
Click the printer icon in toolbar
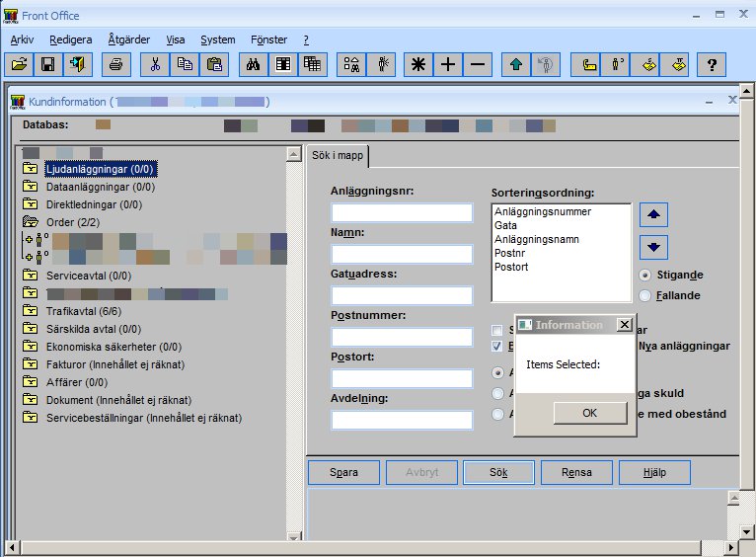point(115,65)
